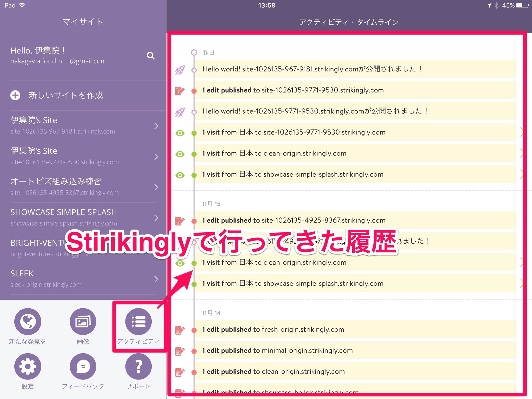Tap the search magnifier icon
This screenshot has height=399, width=532.
pyautogui.click(x=150, y=56)
